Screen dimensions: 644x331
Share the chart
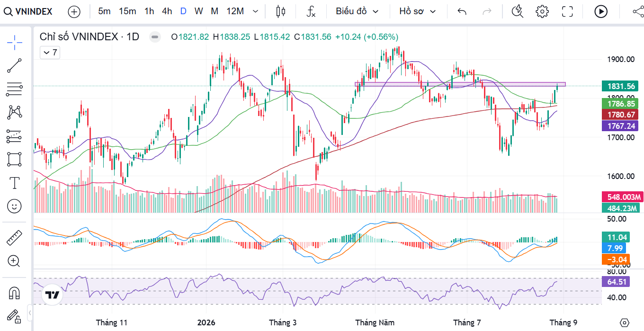point(638,11)
